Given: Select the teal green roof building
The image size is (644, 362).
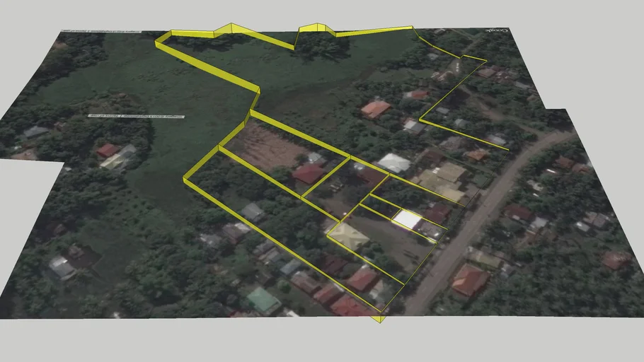Looking at the screenshot, I should click(x=263, y=300).
